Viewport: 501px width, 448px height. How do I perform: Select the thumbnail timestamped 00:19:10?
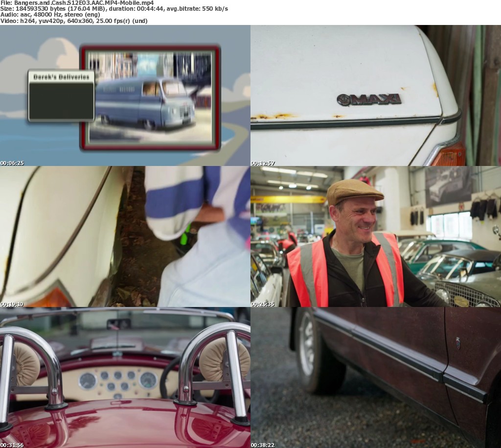(125, 236)
